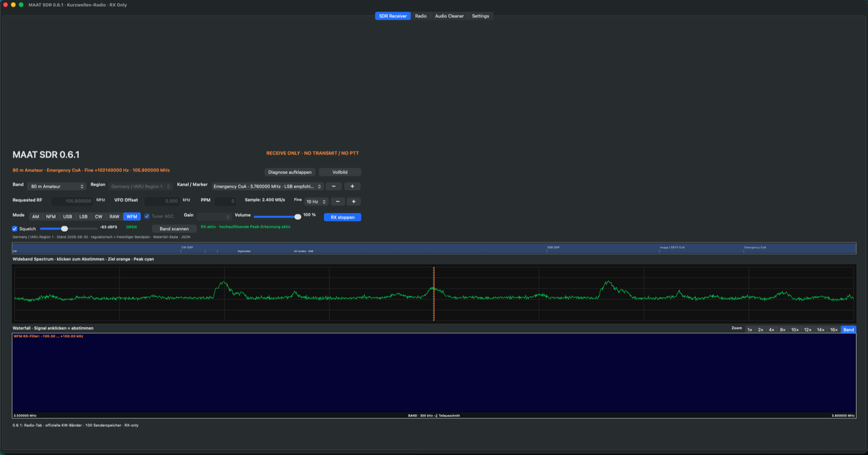Click the VFO Offset kHz field
Screen dimensions: 868x455
162,201
